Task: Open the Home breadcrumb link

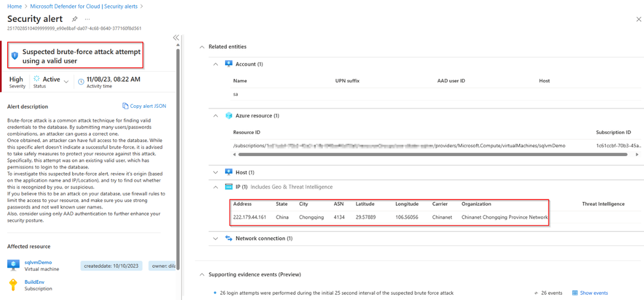Action: (x=14, y=6)
